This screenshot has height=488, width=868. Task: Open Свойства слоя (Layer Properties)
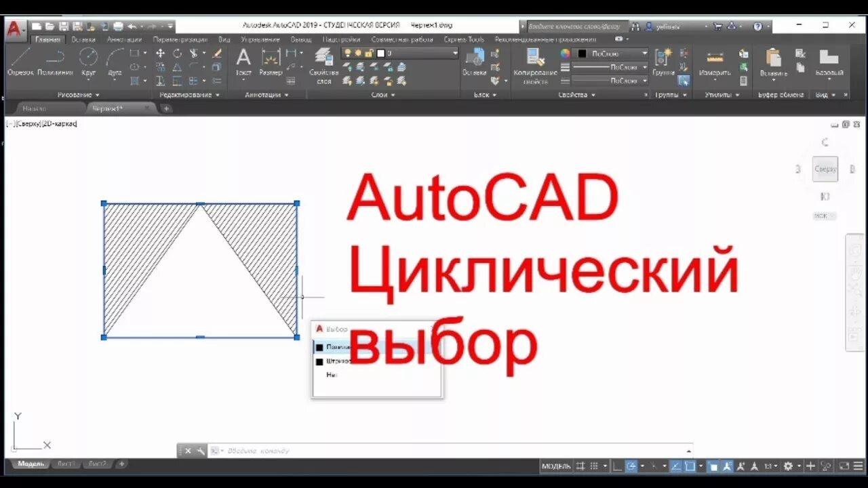click(323, 65)
